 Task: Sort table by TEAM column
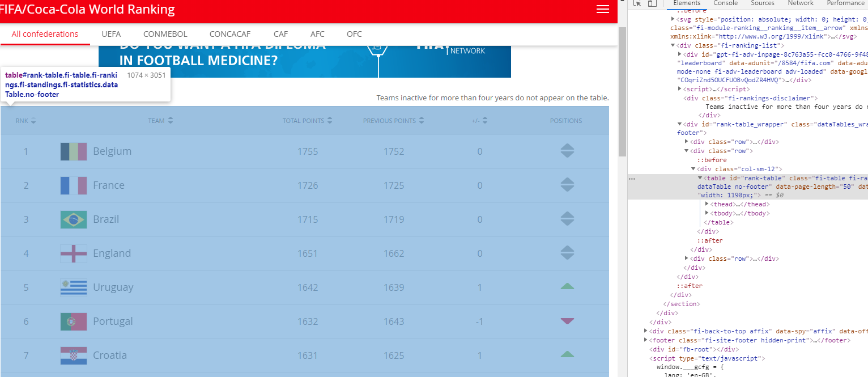coord(160,121)
